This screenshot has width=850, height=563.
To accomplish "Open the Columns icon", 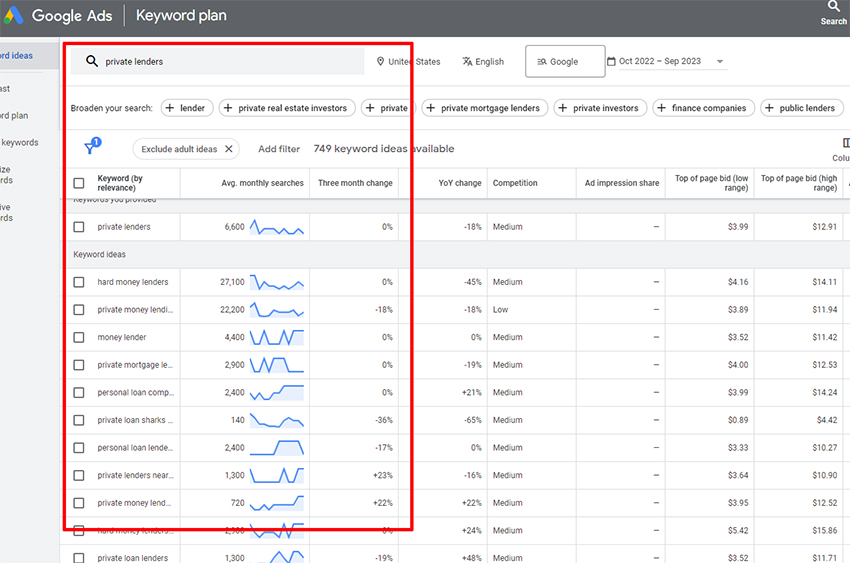I will click(846, 143).
